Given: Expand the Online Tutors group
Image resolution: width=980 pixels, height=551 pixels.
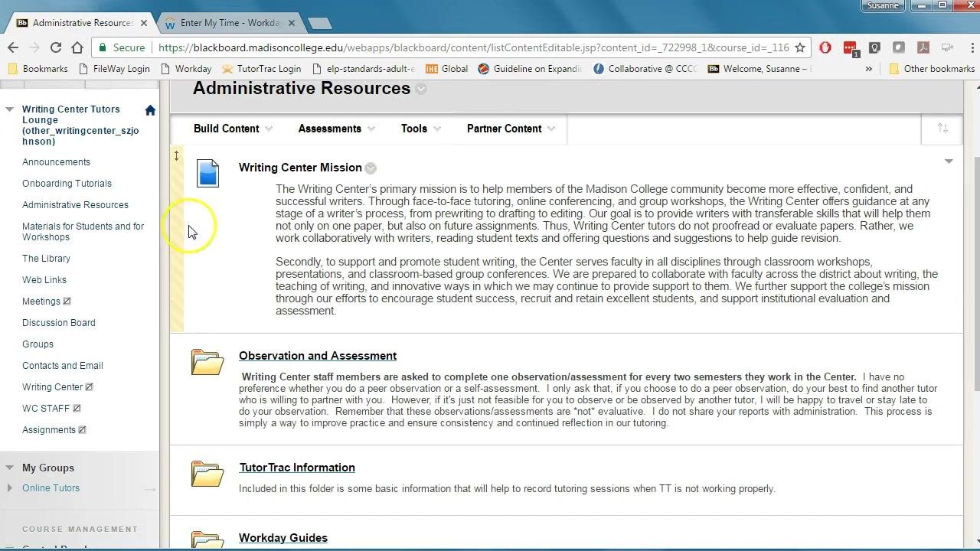Looking at the screenshot, I should click(9, 487).
